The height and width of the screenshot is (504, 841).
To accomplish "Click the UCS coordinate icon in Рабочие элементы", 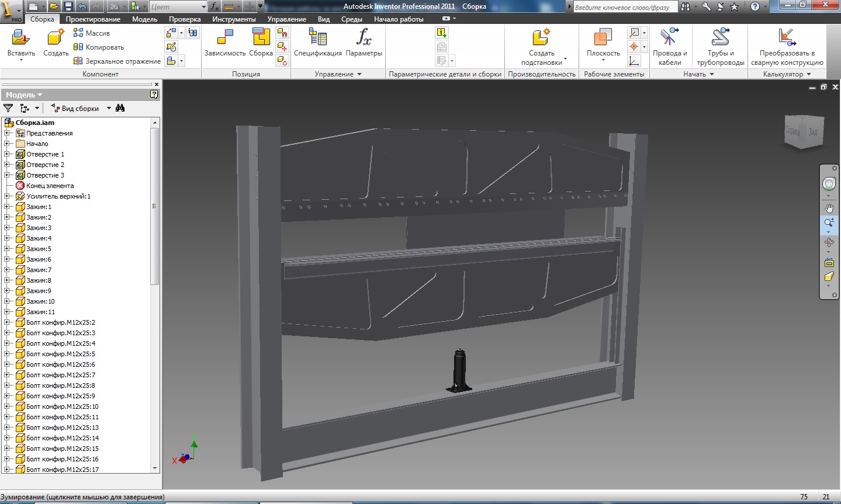I will [634, 61].
